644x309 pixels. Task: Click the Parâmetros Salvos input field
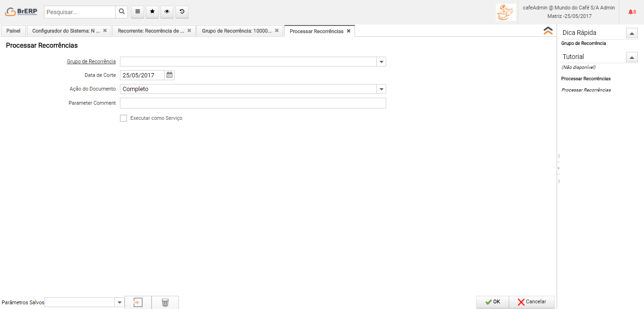80,302
